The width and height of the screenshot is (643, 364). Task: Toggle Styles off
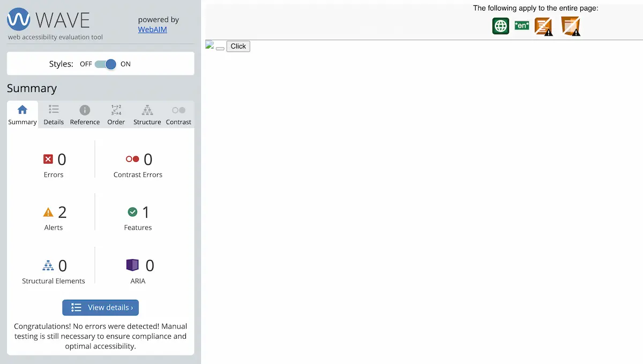[x=104, y=64]
